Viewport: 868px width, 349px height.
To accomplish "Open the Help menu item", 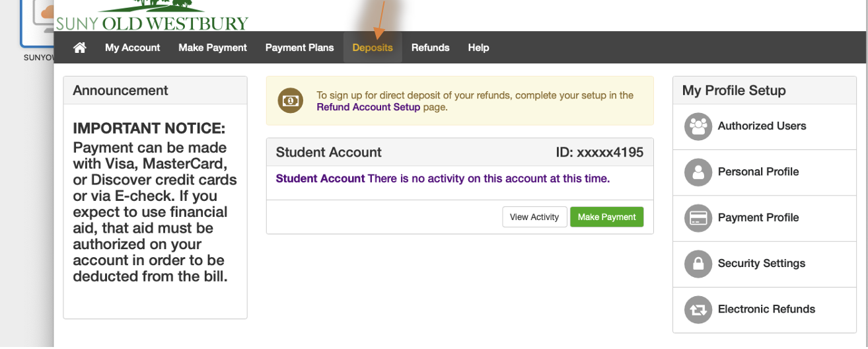I will 478,48.
